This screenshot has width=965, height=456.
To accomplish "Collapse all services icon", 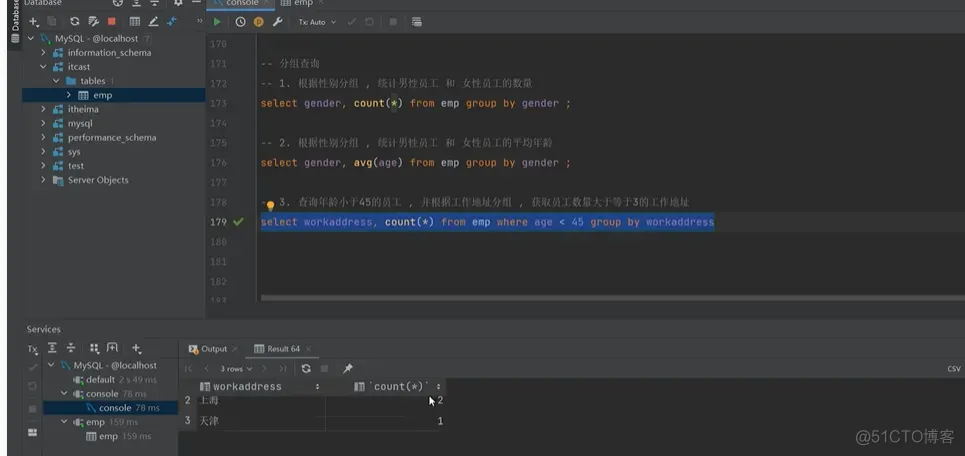I will point(71,348).
